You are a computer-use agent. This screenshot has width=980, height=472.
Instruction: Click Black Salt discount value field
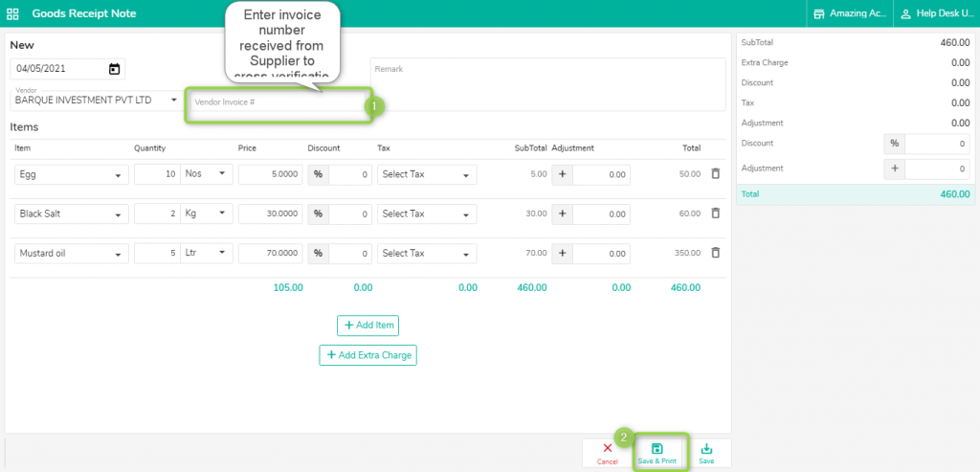point(350,214)
